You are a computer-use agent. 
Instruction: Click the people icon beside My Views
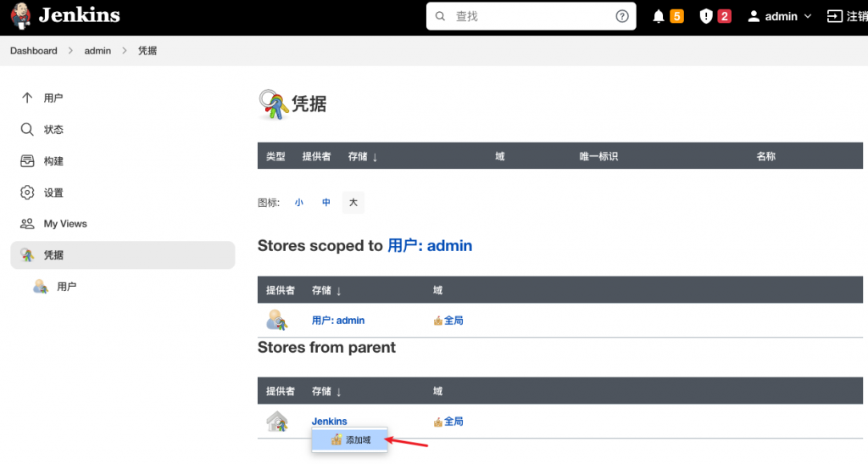(27, 224)
